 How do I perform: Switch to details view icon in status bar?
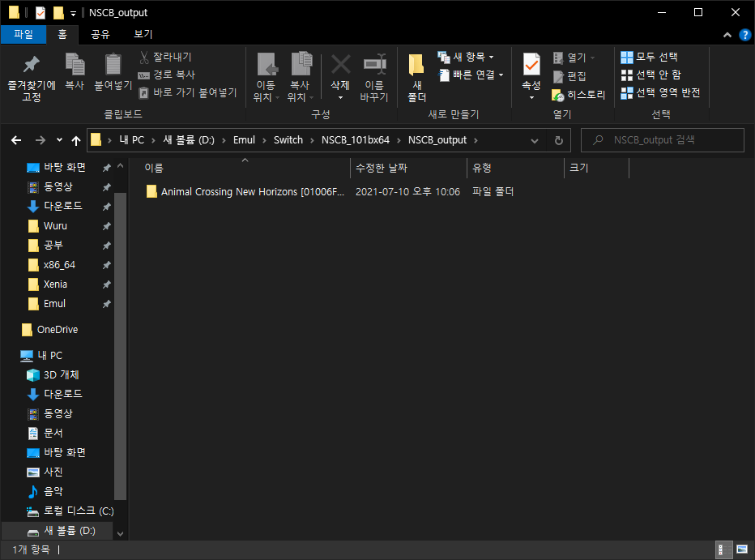click(722, 549)
